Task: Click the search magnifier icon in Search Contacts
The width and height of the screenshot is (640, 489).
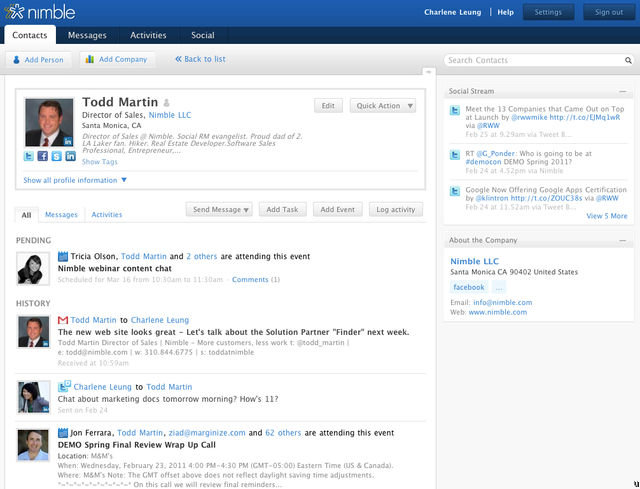Action: pos(628,60)
